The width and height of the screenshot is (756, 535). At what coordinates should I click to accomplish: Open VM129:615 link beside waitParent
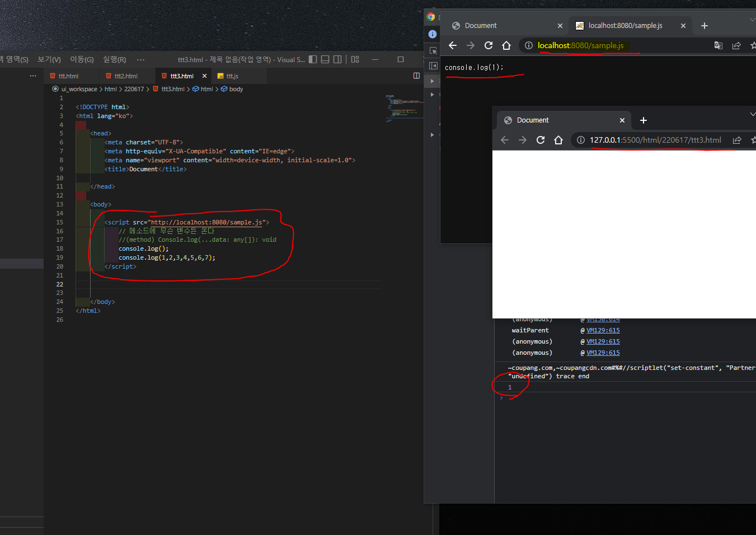coord(603,330)
